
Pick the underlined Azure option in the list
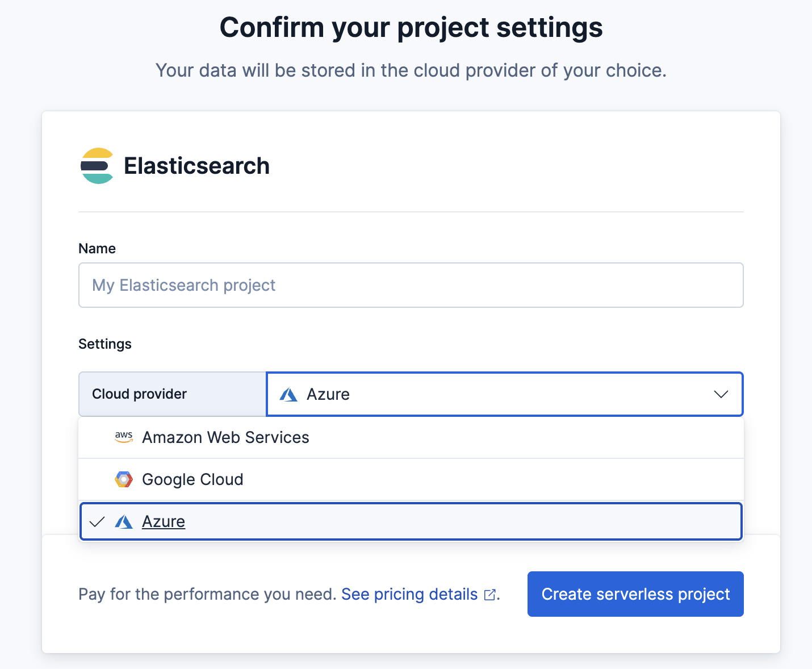coord(164,521)
